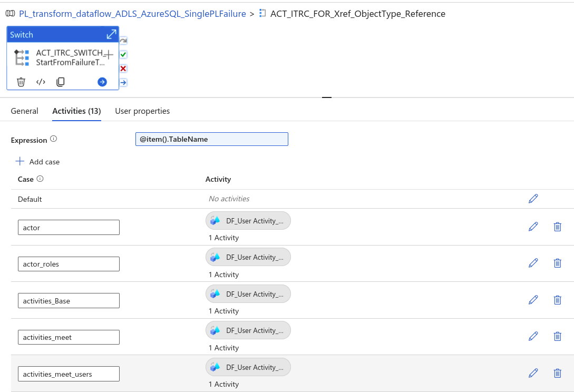574x392 pixels.
Task: Delete the activities_meet case via its trash icon
Action: 557,336
